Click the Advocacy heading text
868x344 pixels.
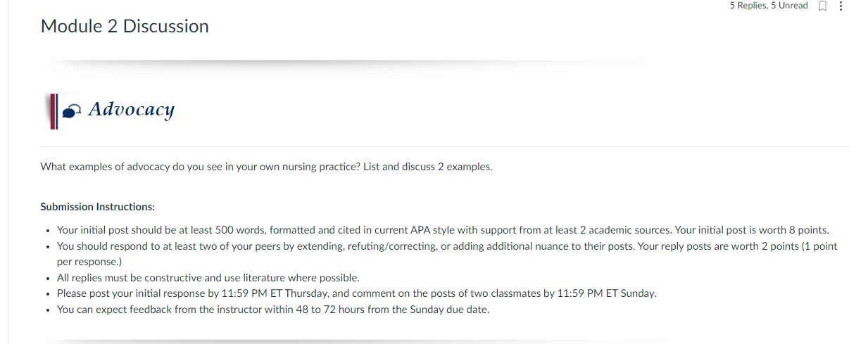(132, 109)
